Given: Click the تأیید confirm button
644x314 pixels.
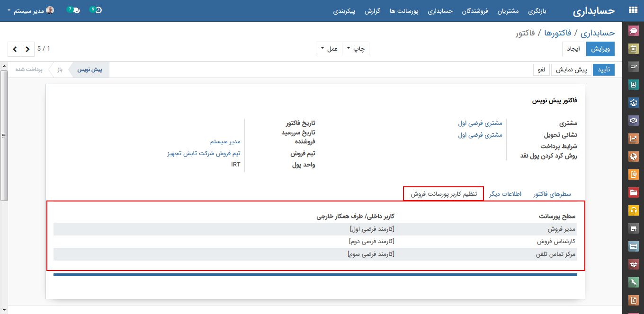Looking at the screenshot, I should click(x=604, y=70).
